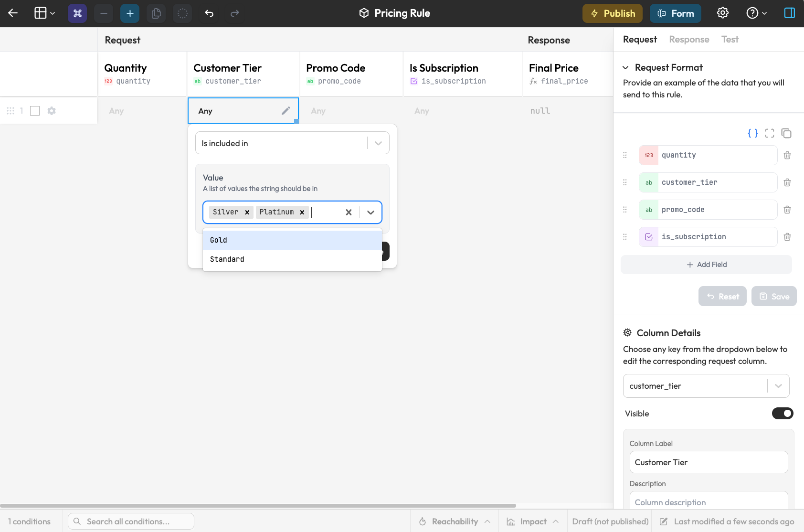The image size is (804, 532).
Task: Open the settings gear in top bar
Action: pyautogui.click(x=723, y=13)
